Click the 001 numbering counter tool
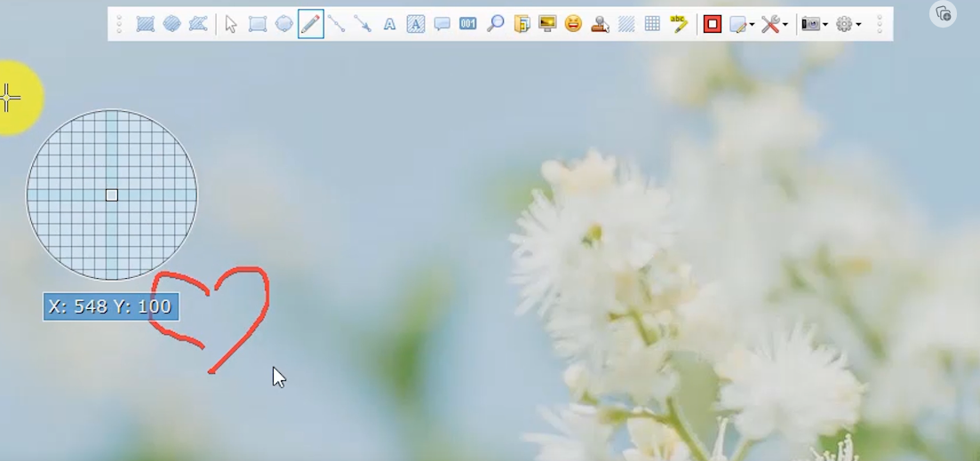The width and height of the screenshot is (980, 461). (x=468, y=24)
